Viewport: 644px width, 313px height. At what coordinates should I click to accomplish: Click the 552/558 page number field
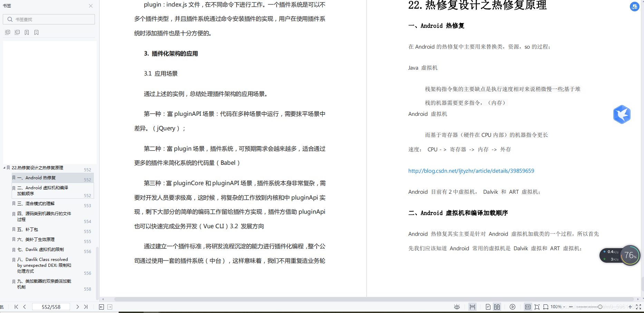51,307
